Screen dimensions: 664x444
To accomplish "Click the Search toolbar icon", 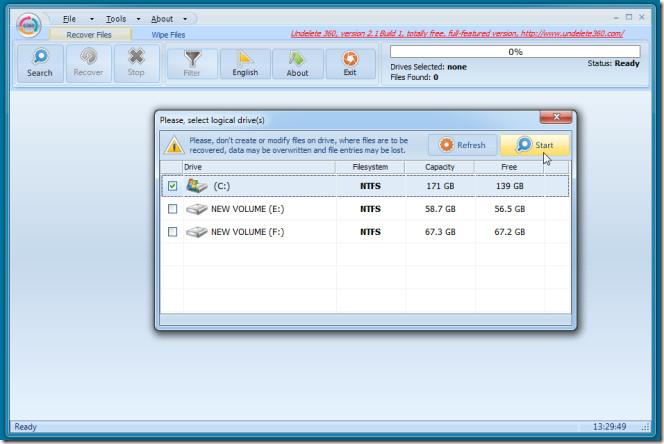I will tap(40, 62).
